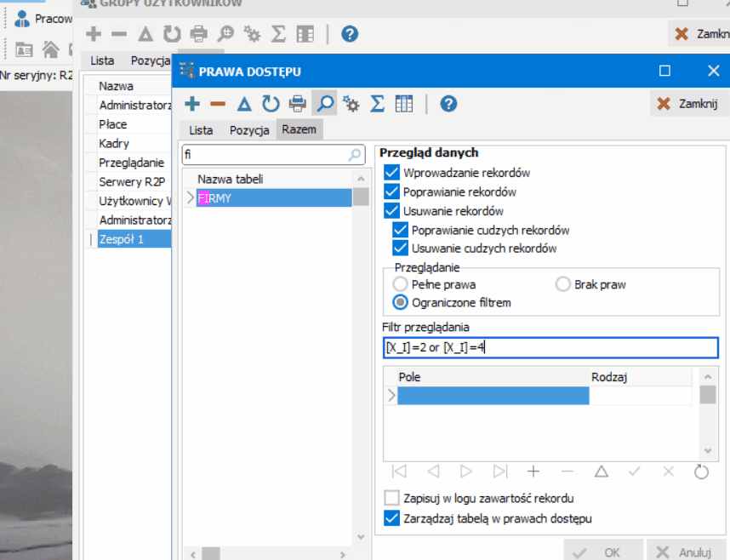Switch to Lista tab in Grupy użytkowników

pyautogui.click(x=102, y=60)
